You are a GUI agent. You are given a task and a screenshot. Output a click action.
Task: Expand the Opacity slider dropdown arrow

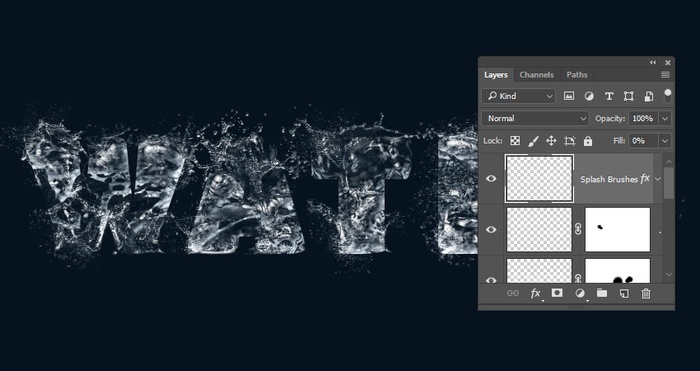coord(665,118)
